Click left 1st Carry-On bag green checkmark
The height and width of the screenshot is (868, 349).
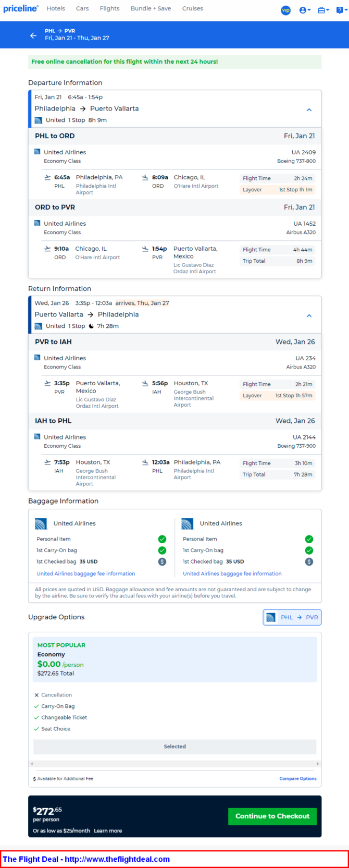[x=162, y=551]
